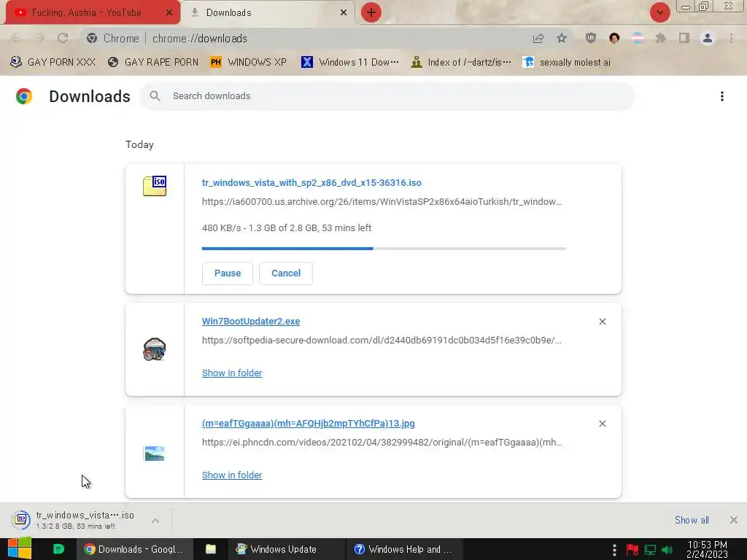
Task: Open the volume speaker tray icon
Action: click(667, 550)
